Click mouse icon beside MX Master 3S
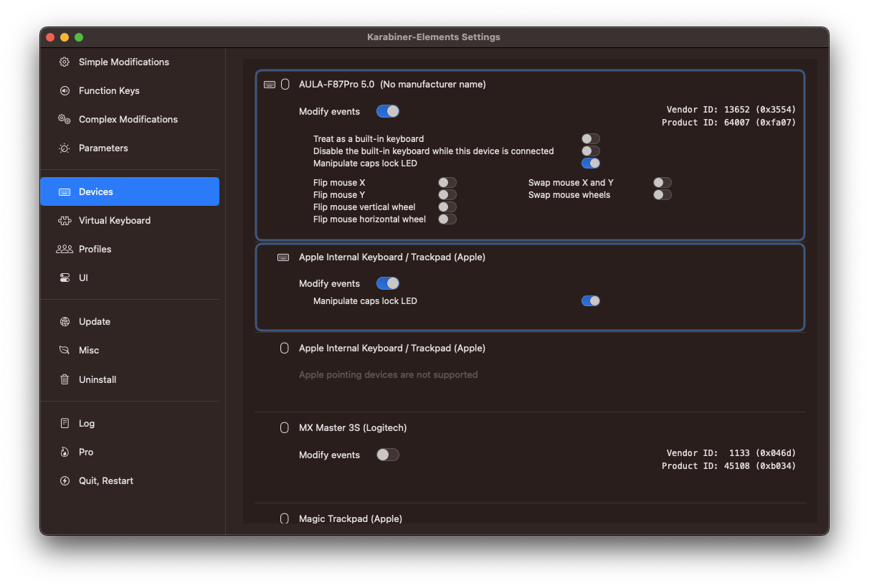869x588 pixels. (285, 427)
